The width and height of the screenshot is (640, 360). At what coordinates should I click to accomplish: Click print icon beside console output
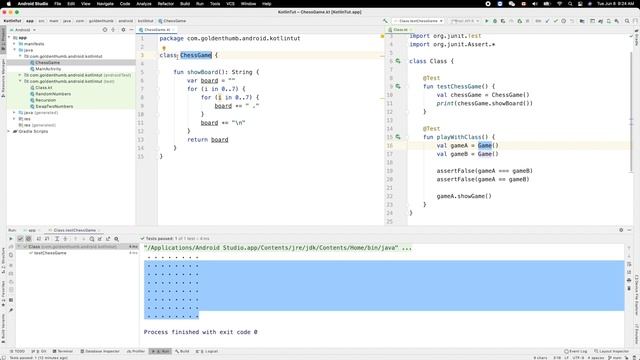pyautogui.click(x=629, y=280)
